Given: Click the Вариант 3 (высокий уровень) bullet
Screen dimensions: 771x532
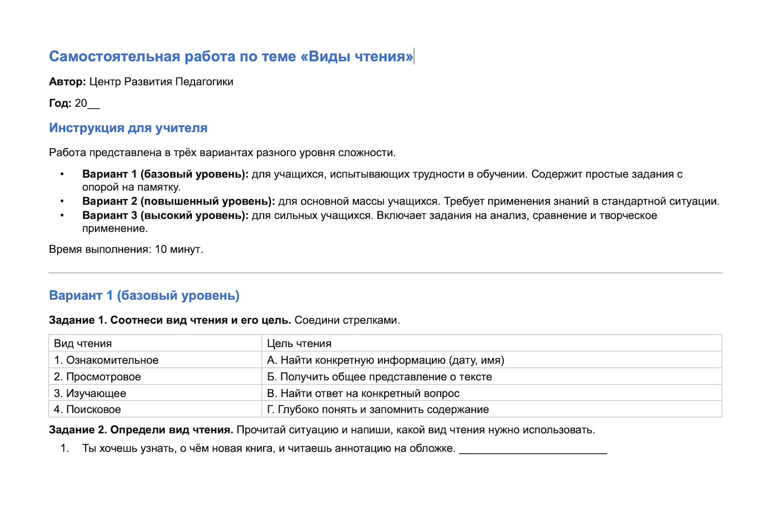Looking at the screenshot, I should tap(369, 222).
